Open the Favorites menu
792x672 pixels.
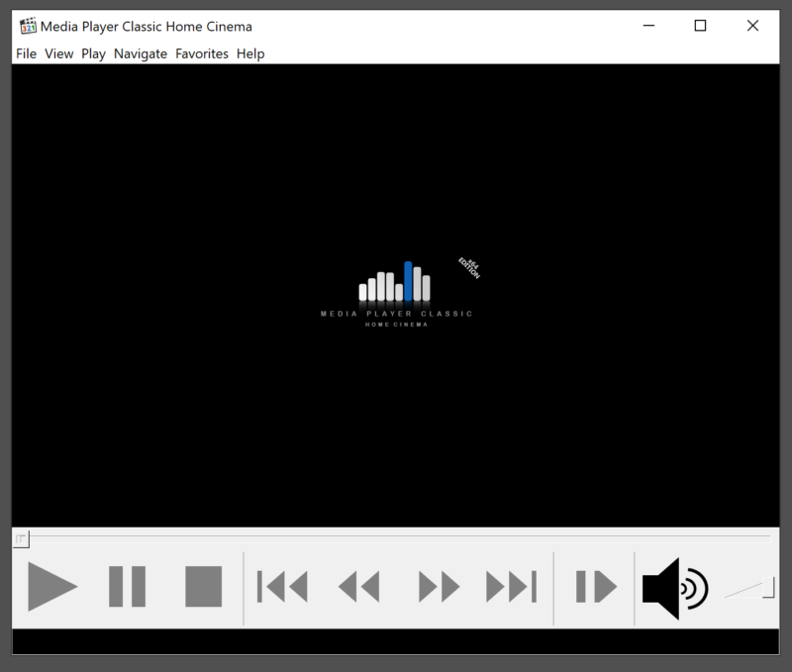(x=202, y=53)
